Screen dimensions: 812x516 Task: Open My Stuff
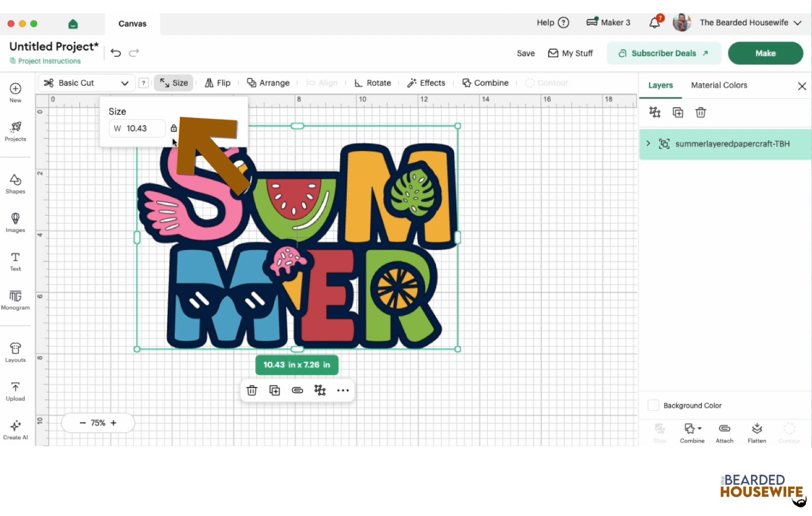pos(570,53)
